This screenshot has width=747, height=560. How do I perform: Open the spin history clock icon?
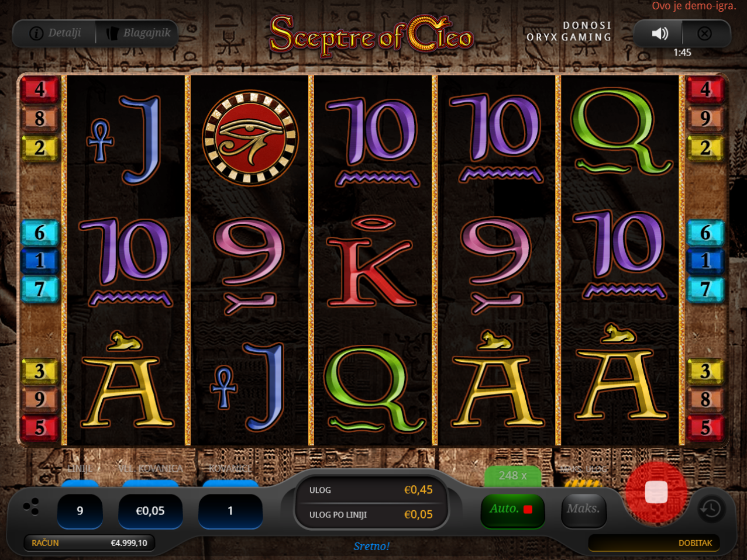[710, 509]
